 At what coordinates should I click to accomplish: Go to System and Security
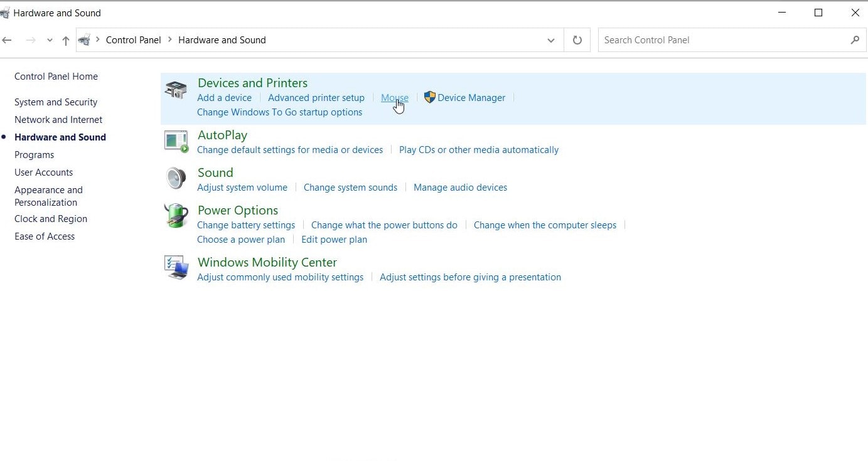tap(56, 102)
